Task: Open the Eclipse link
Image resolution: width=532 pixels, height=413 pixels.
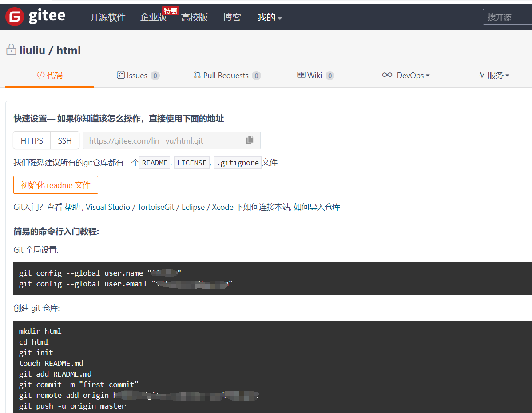Action: click(x=193, y=207)
